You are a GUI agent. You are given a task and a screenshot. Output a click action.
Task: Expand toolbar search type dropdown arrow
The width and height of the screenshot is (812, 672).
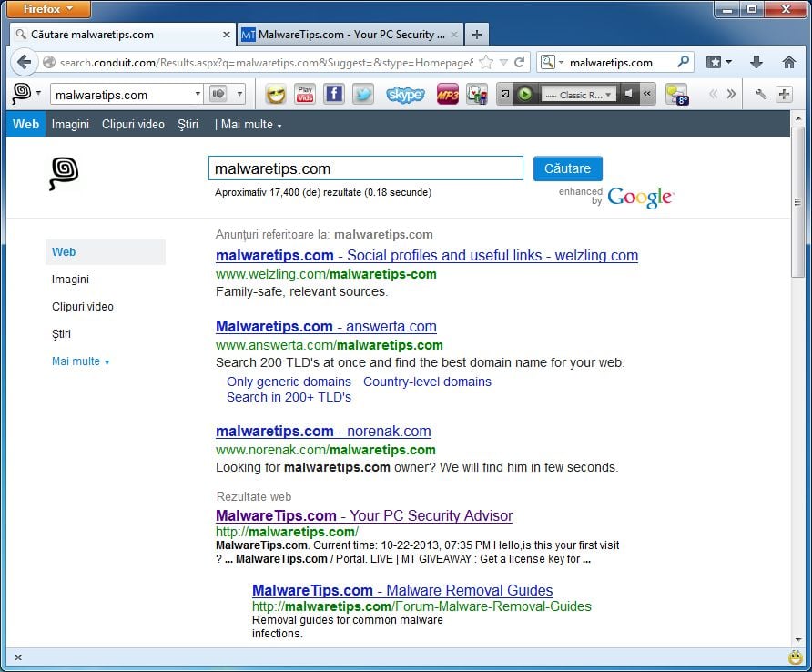click(239, 95)
